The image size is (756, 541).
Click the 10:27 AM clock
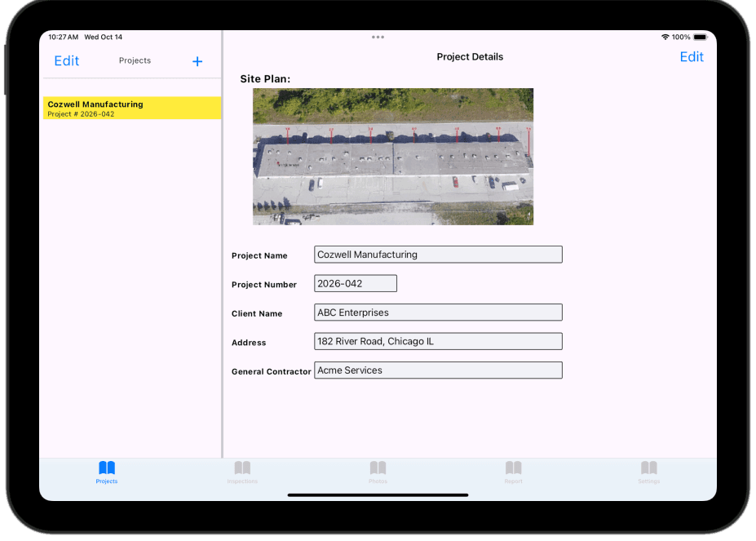coord(63,38)
